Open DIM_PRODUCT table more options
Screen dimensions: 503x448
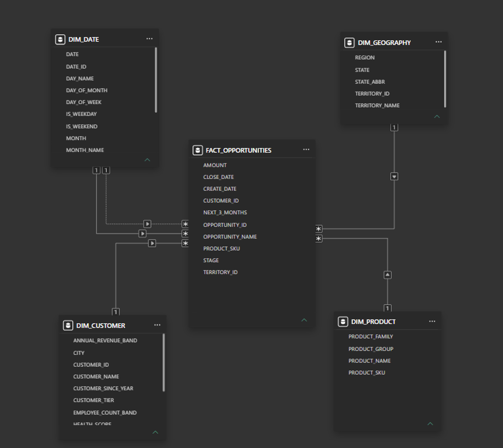pos(432,321)
